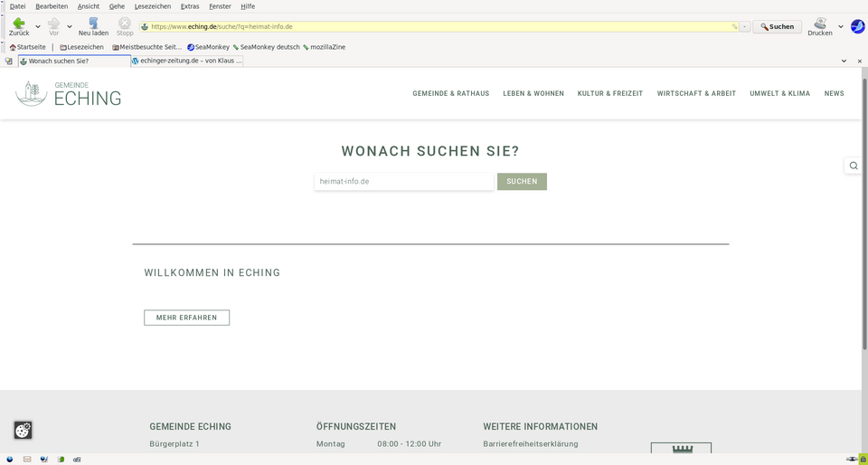
Task: Click the MEHR ERFAHREN button
Action: [186, 318]
